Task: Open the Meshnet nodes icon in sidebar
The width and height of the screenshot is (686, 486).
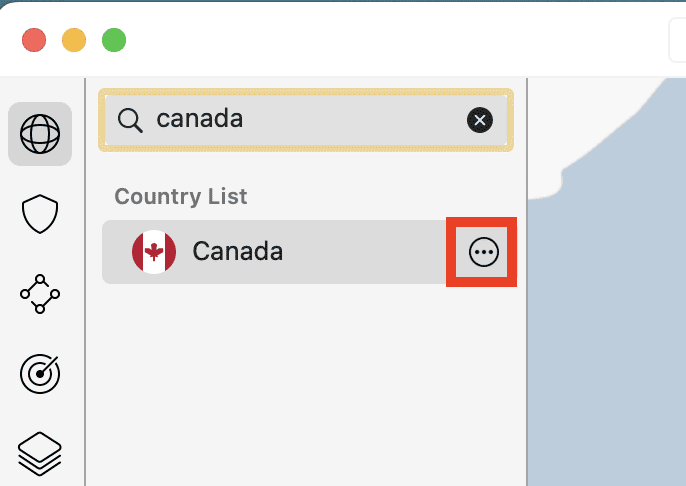Action: click(x=40, y=294)
